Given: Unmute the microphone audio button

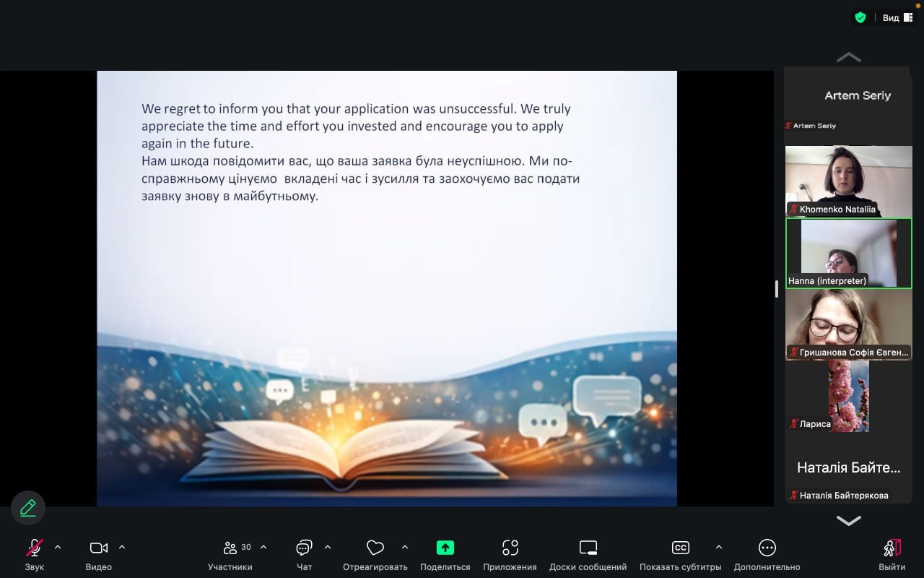Looking at the screenshot, I should click(34, 548).
